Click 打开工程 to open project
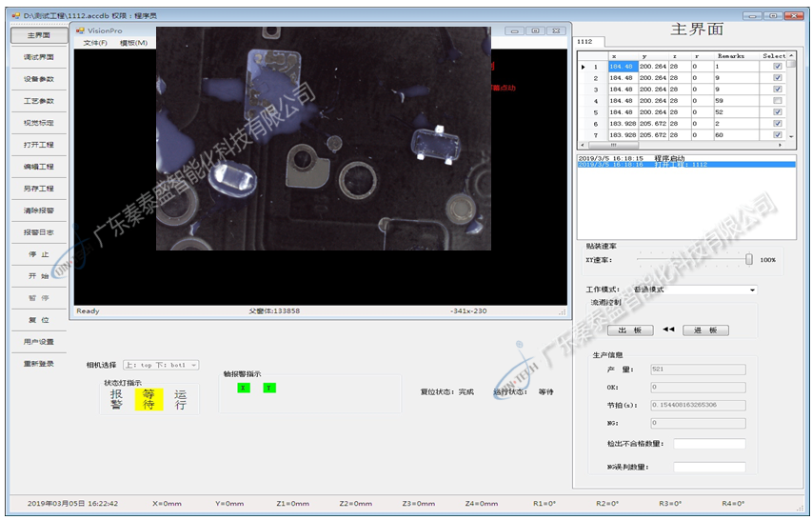Viewport: 812px width, 520px height. 39,145
